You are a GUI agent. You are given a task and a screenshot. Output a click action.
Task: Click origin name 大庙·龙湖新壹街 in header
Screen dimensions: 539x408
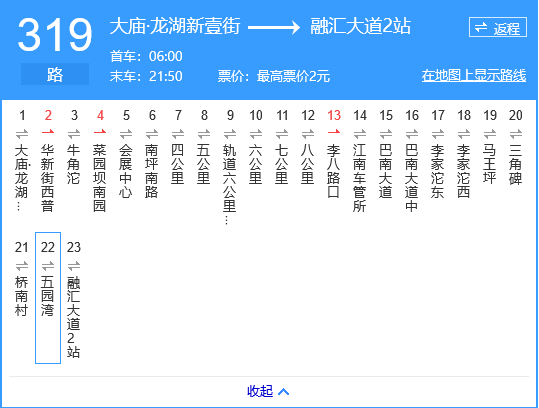(175, 26)
